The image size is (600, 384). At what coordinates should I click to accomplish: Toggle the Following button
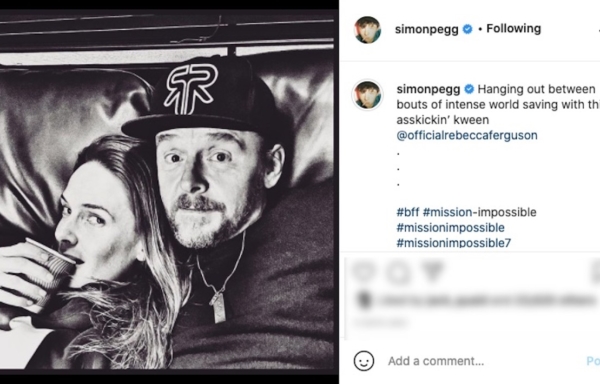(513, 29)
